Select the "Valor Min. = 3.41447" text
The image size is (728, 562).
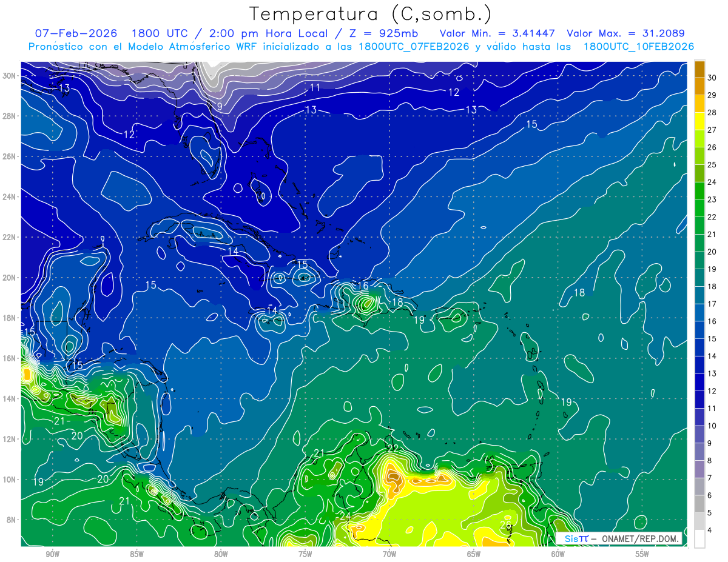coord(497,33)
